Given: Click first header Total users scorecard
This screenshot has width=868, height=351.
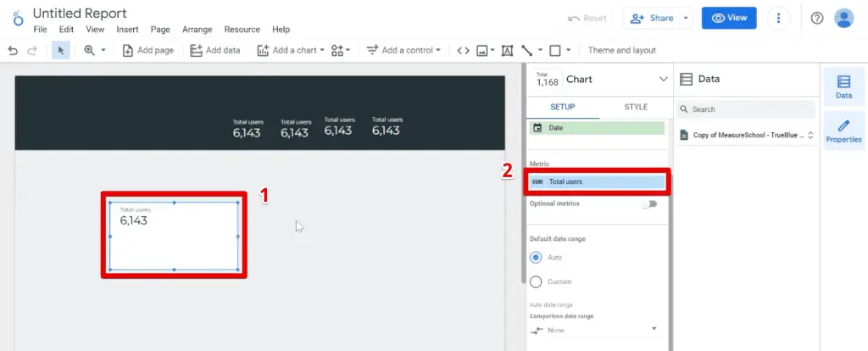Looking at the screenshot, I should pyautogui.click(x=247, y=128).
